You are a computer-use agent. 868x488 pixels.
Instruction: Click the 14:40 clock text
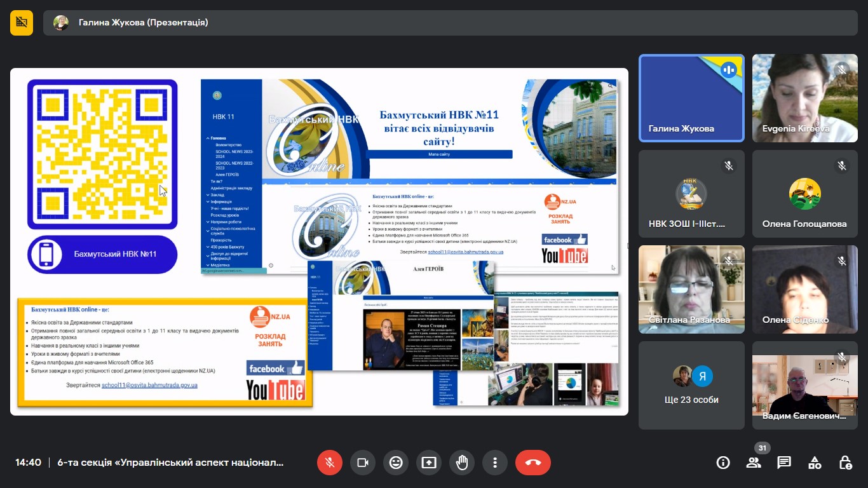[29, 463]
